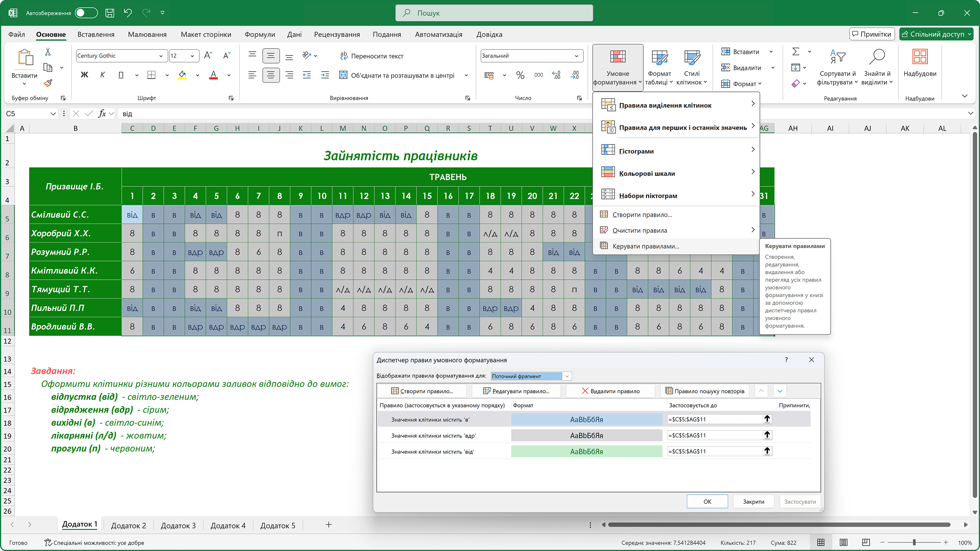Switch to the 'Додаток 3' sheet tab

(178, 525)
